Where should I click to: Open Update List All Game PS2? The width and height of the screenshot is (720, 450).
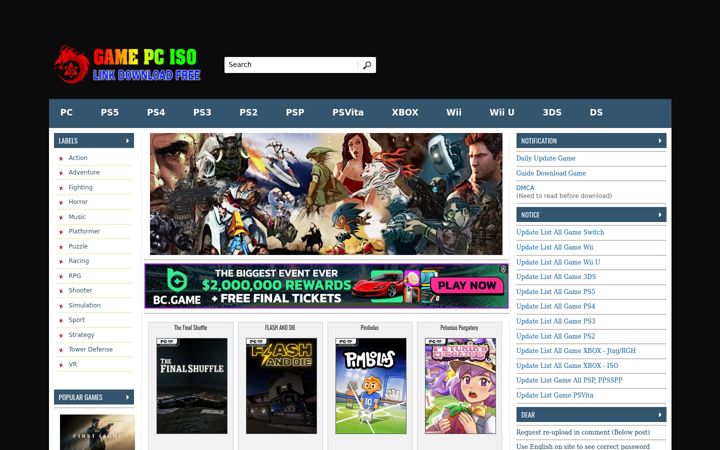tap(556, 336)
